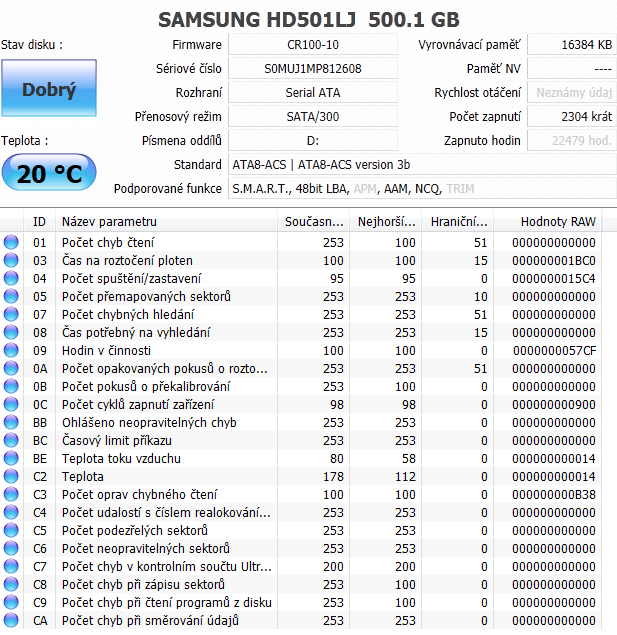Select the row Čas na roztočení ploten

301,260
